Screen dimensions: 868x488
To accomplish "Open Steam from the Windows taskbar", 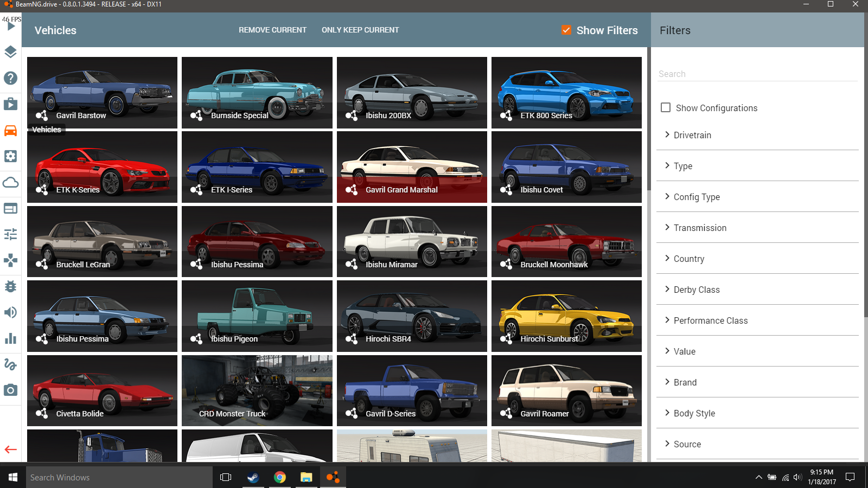I will [253, 477].
